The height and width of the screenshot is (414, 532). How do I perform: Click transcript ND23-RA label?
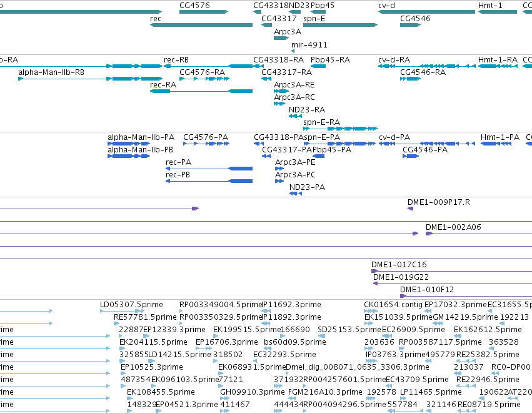pos(307,110)
